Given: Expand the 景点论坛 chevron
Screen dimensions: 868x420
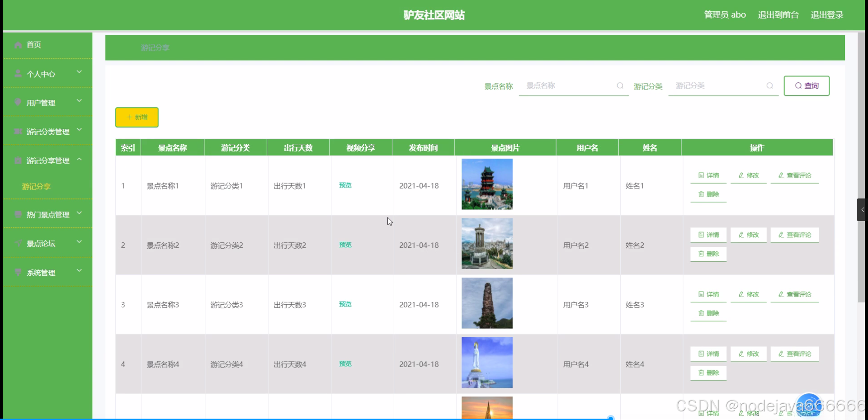Looking at the screenshot, I should point(80,242).
